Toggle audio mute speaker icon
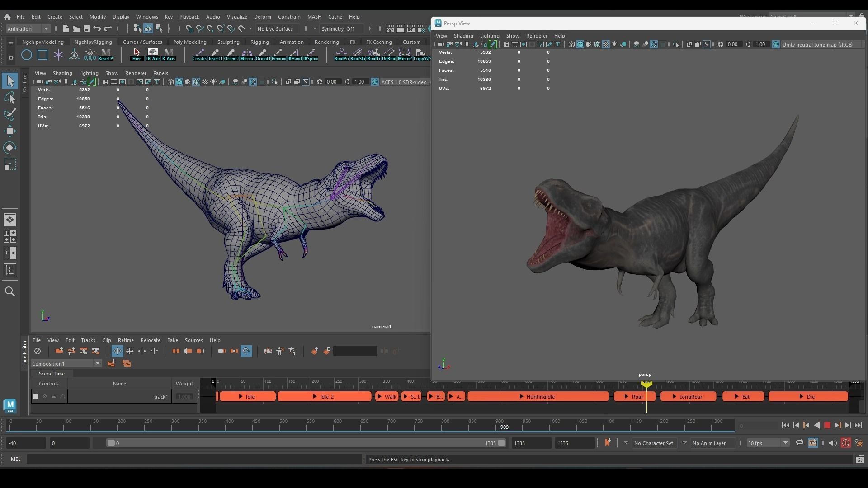868x488 pixels. point(833,443)
